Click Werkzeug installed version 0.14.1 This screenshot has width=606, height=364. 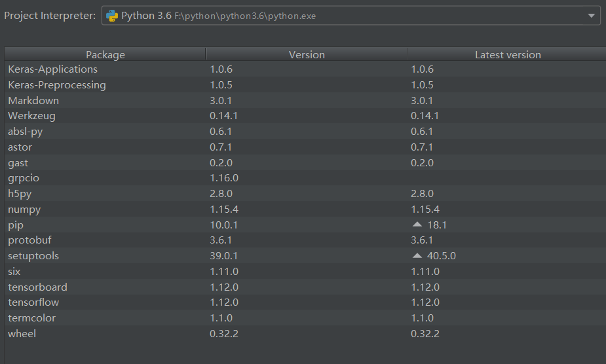coord(223,116)
